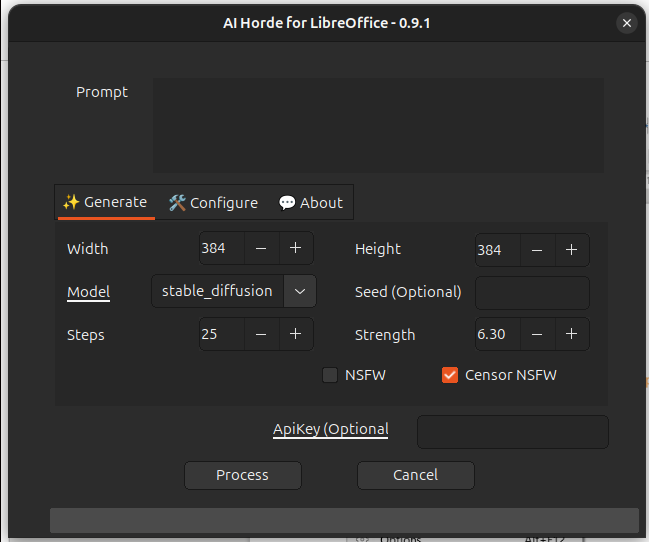Click the ApiKey input field
Screen dimensions: 649x542
click(512, 432)
